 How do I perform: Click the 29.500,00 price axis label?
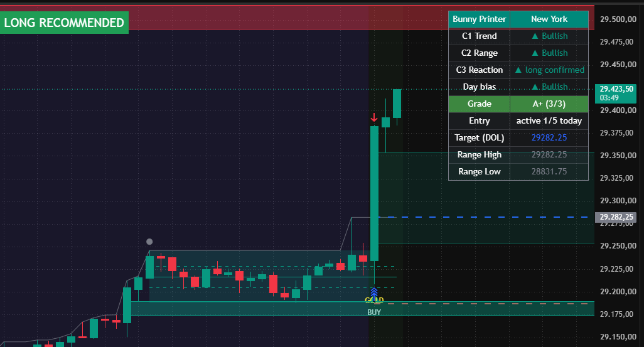pos(618,19)
